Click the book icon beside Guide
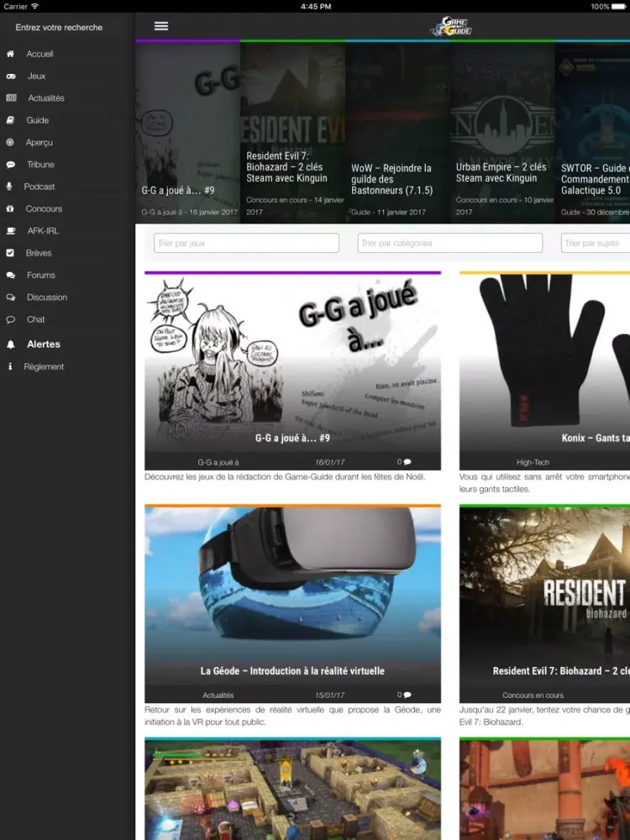The image size is (630, 840). [10, 120]
